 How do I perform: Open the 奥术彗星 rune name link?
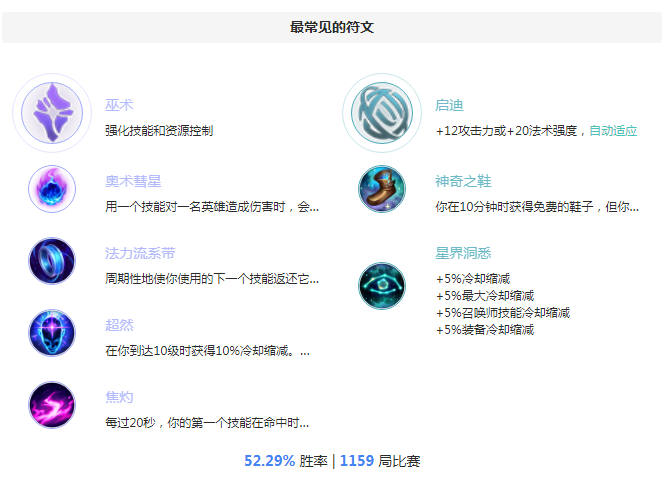click(133, 181)
